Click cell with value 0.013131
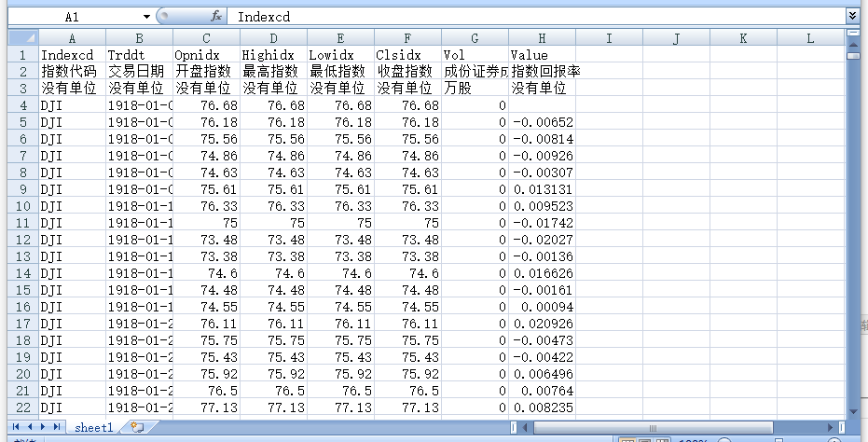 [x=542, y=189]
